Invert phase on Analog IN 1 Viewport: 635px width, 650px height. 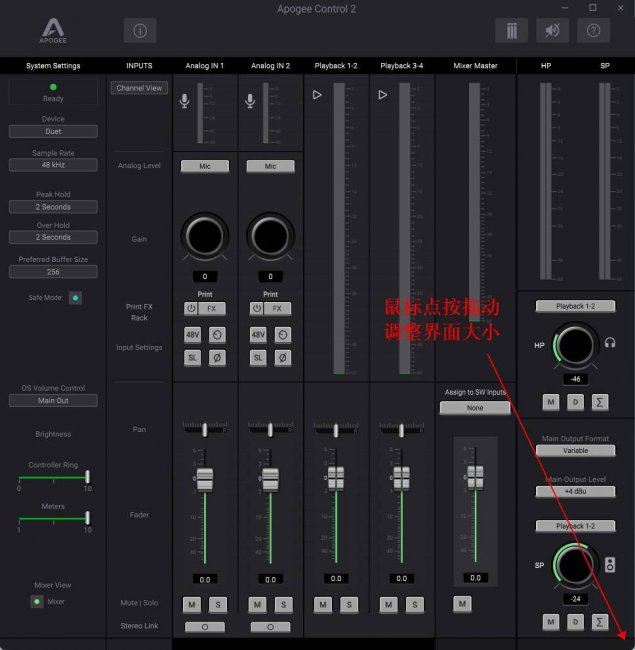tap(217, 358)
